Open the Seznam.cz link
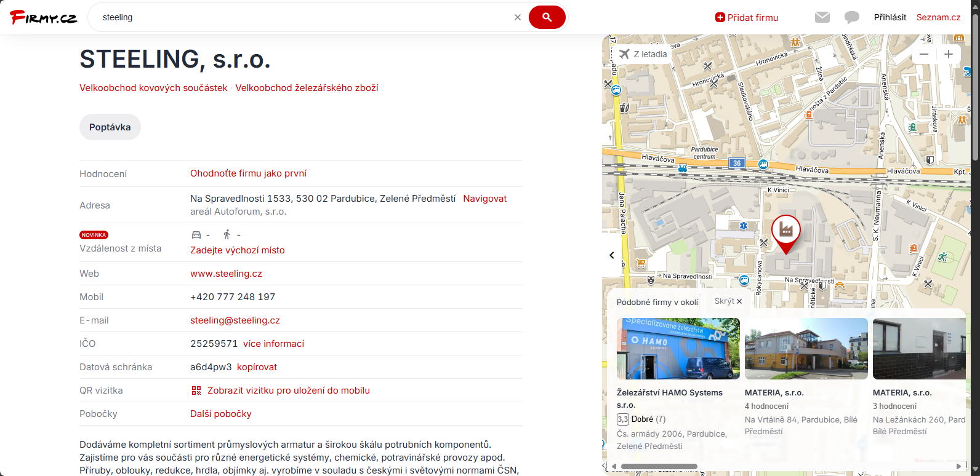 [939, 17]
